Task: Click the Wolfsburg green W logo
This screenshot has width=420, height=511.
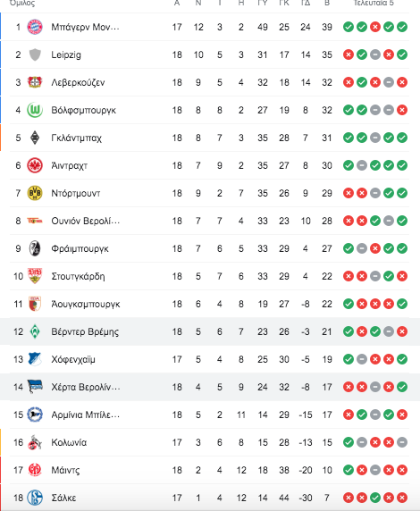Action: 35,110
